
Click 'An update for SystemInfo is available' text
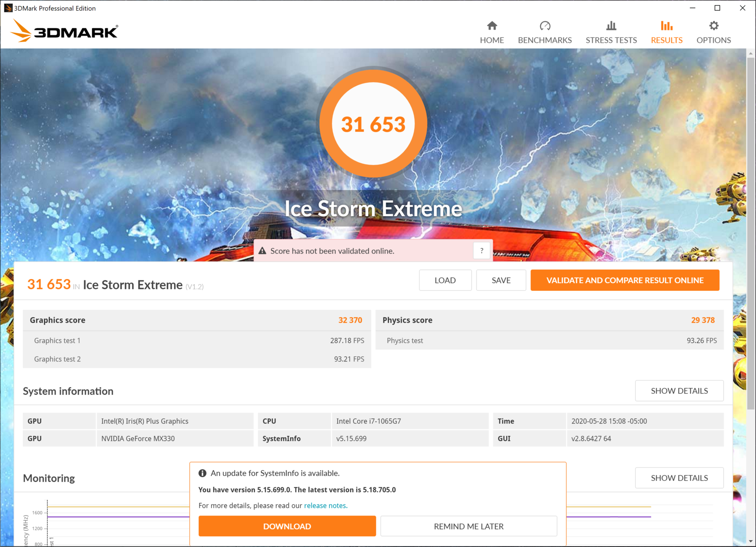pos(275,473)
